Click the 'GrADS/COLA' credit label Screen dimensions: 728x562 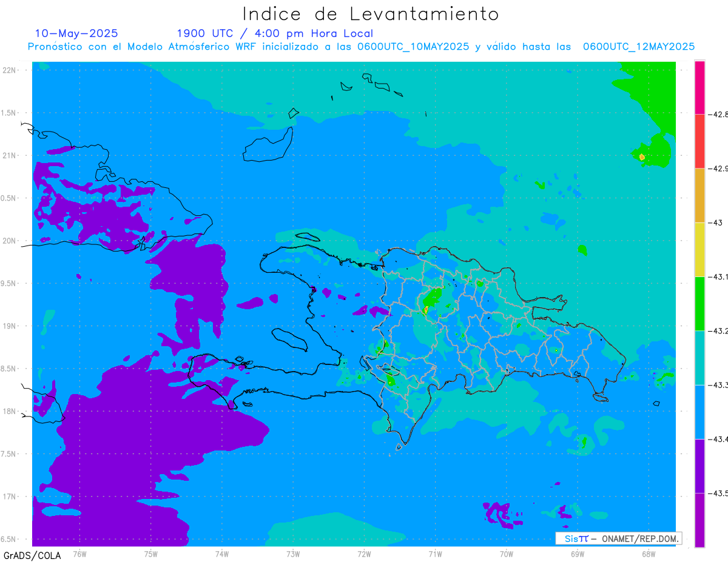click(x=32, y=555)
